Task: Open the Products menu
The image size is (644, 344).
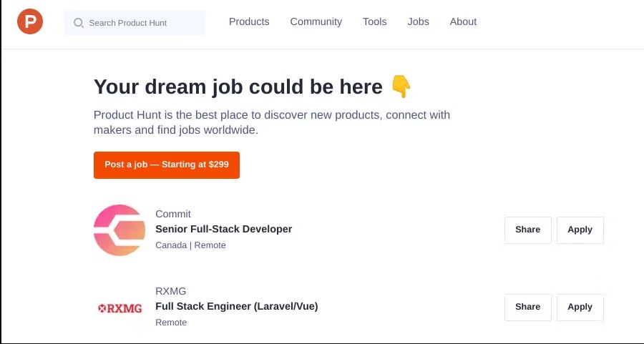Action: [249, 21]
